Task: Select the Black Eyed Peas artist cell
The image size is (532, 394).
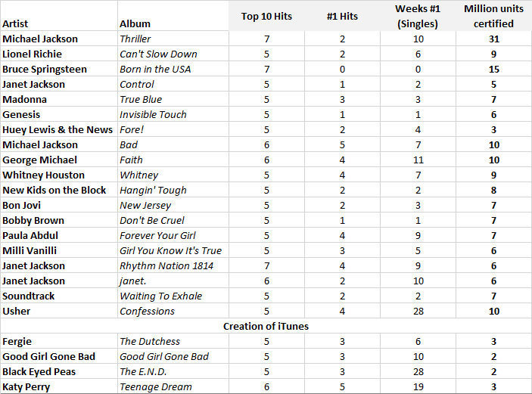Action: (59, 371)
